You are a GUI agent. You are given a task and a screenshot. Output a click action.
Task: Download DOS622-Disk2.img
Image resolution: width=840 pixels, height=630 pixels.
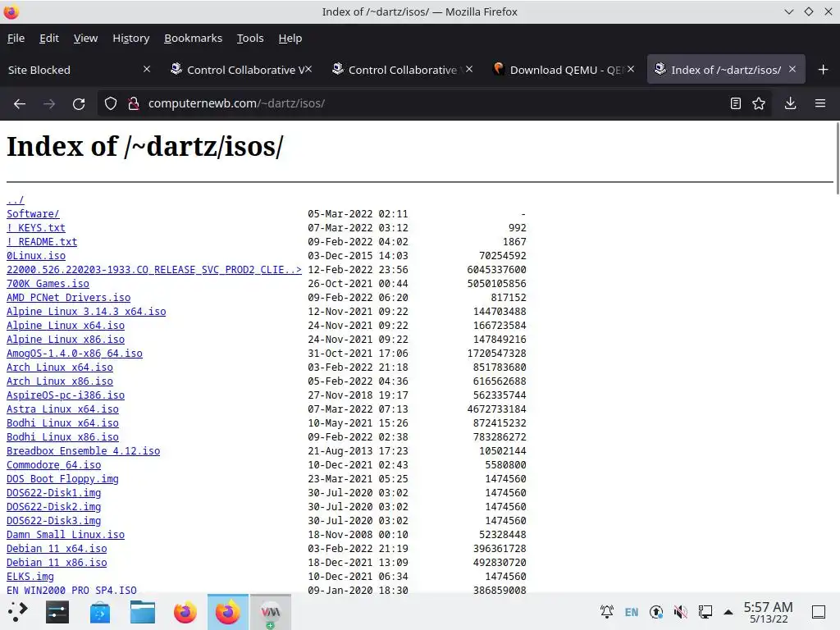click(x=53, y=506)
